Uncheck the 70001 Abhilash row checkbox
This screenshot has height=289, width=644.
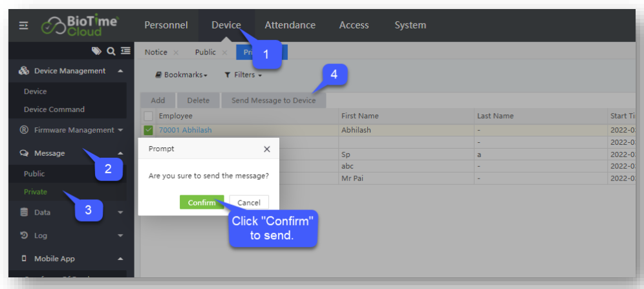(148, 130)
